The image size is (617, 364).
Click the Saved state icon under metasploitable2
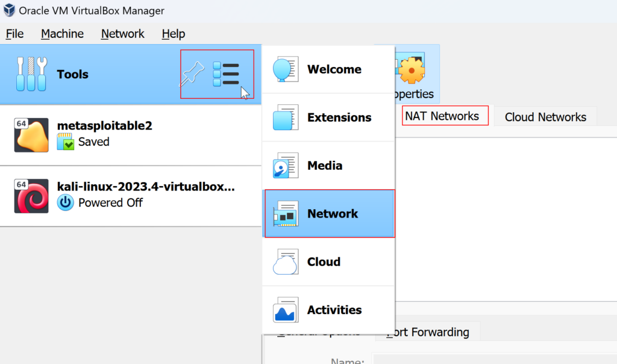click(65, 142)
